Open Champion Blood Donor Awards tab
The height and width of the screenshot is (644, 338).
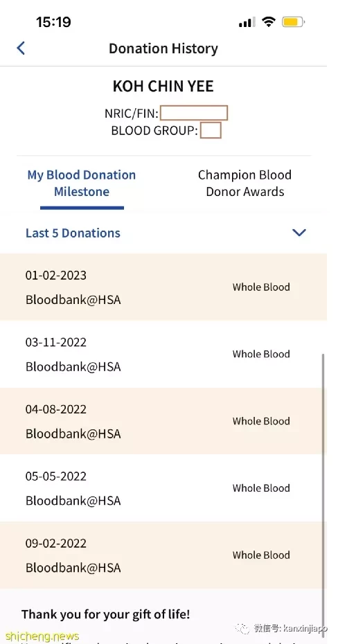click(244, 184)
